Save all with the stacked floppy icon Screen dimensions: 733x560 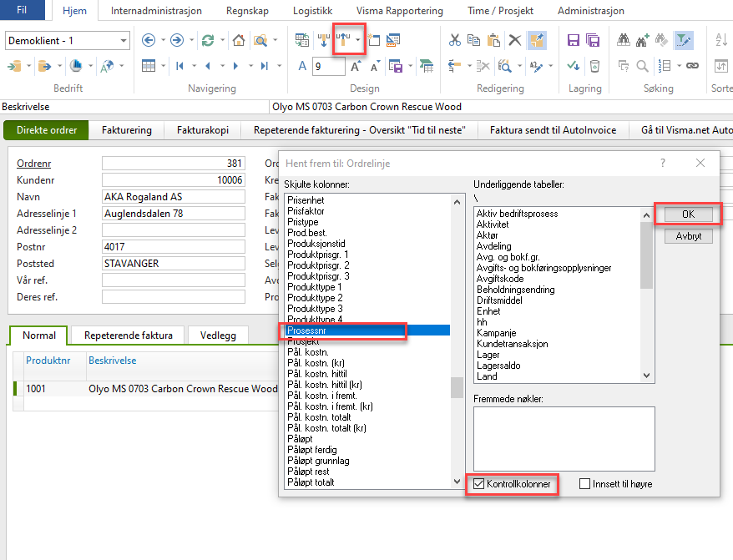tap(593, 41)
